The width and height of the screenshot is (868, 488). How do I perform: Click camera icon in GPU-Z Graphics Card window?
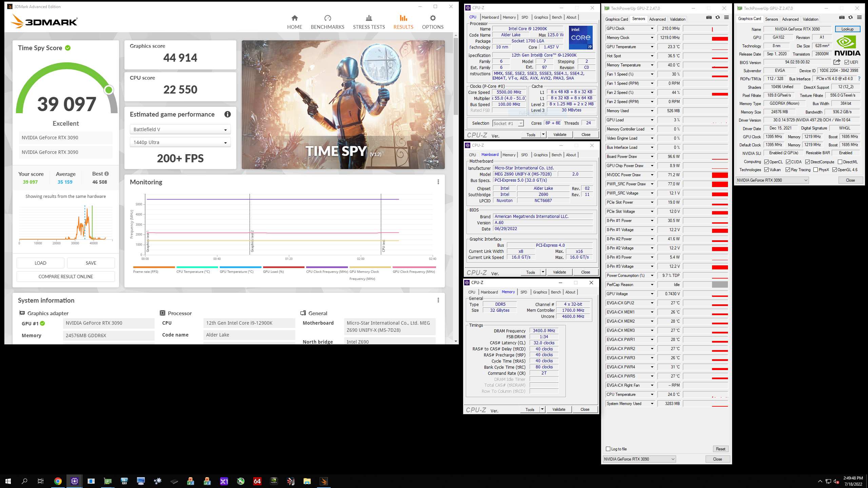(x=842, y=18)
